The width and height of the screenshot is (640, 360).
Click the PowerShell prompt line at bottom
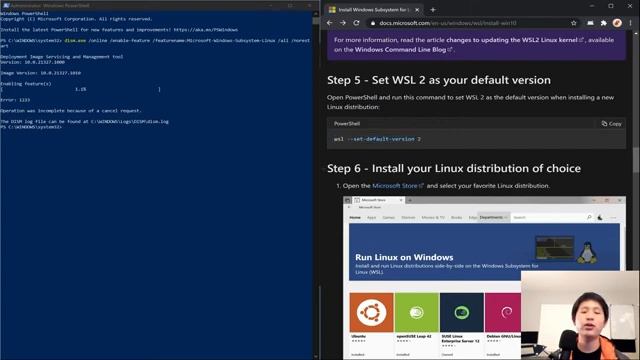(x=31, y=127)
